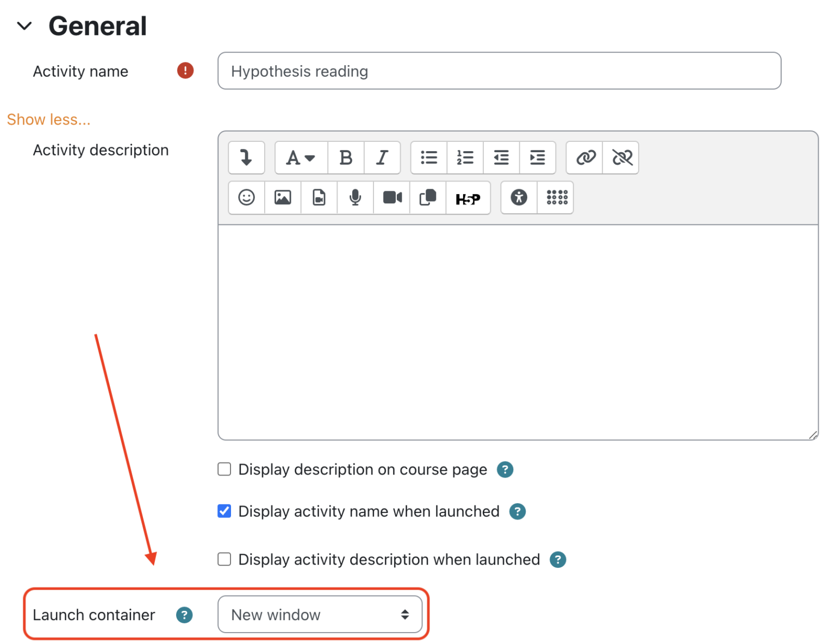835x644 pixels.
Task: Open the paragraph format dropdown
Action: pyautogui.click(x=301, y=158)
